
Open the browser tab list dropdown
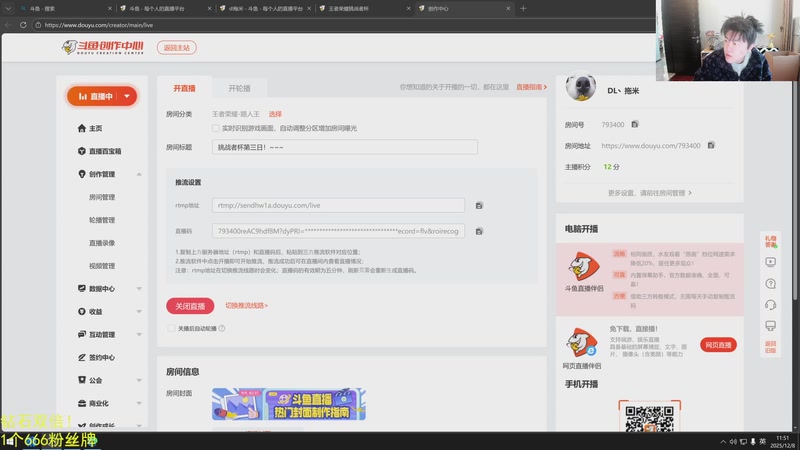8,8
